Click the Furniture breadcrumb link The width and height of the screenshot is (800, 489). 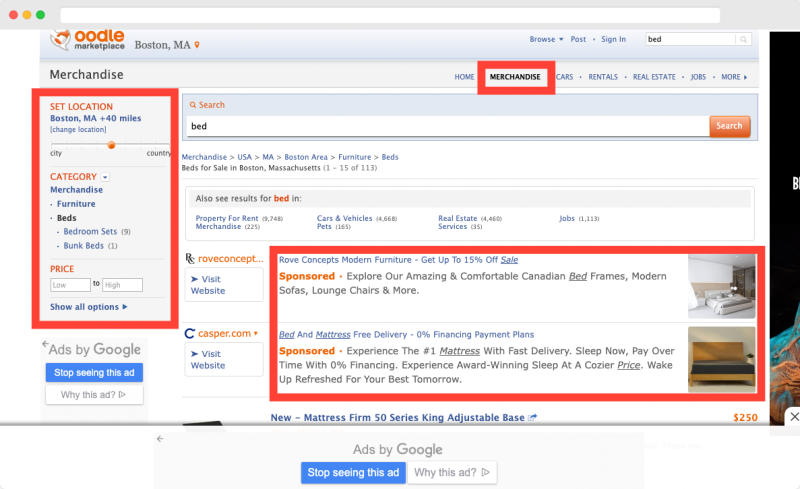click(x=355, y=157)
